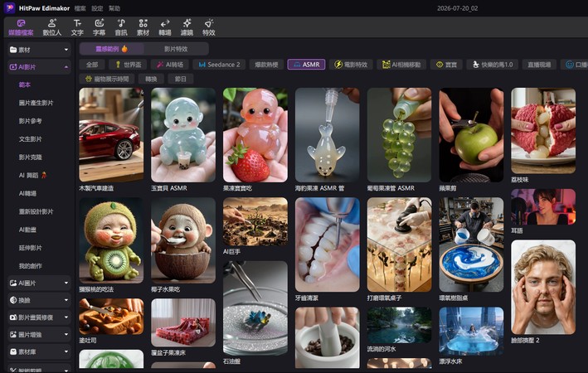Image resolution: width=588 pixels, height=373 pixels.
Task: Expand the 圖片增強 section
Action: pyautogui.click(x=39, y=334)
